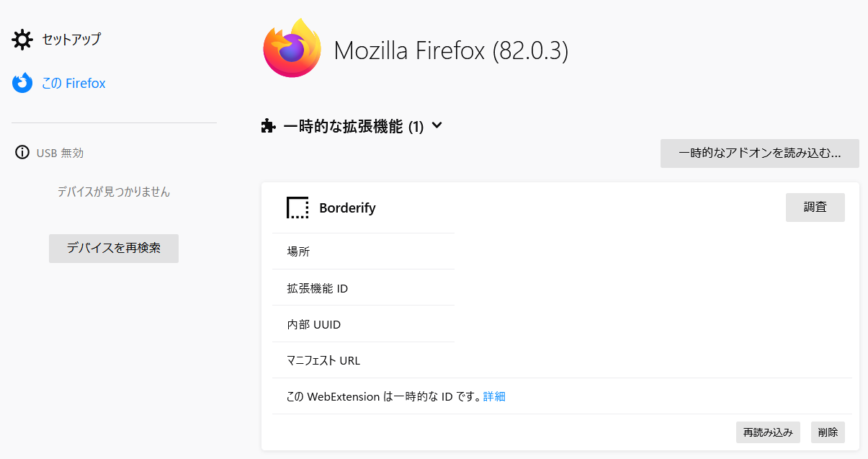Click the puzzle piece extension icon
The height and width of the screenshot is (459, 868).
pos(268,127)
